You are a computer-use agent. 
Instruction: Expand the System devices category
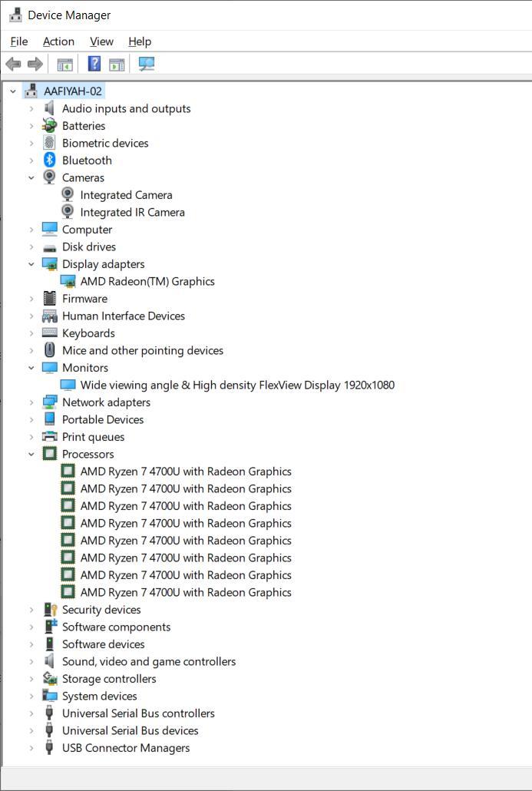(x=31, y=697)
